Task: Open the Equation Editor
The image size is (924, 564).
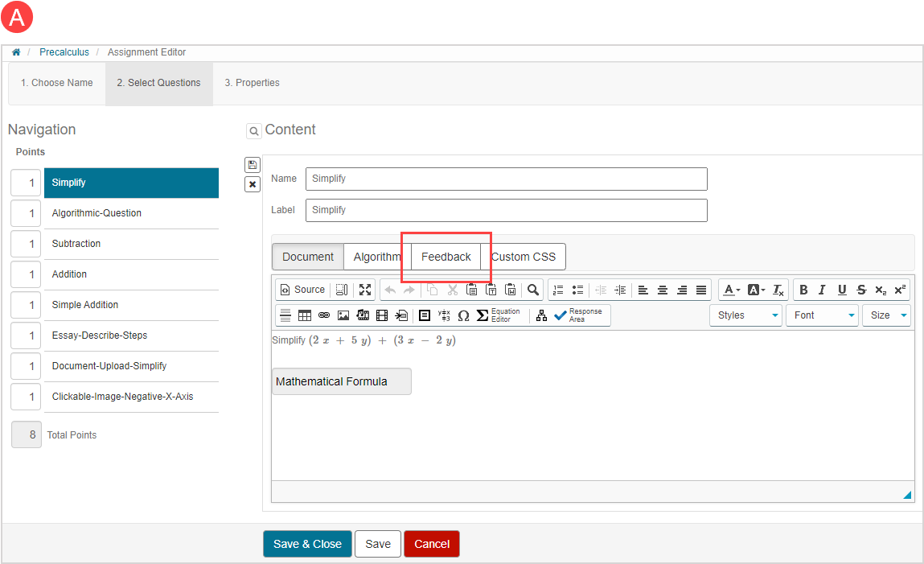Action: [x=499, y=315]
